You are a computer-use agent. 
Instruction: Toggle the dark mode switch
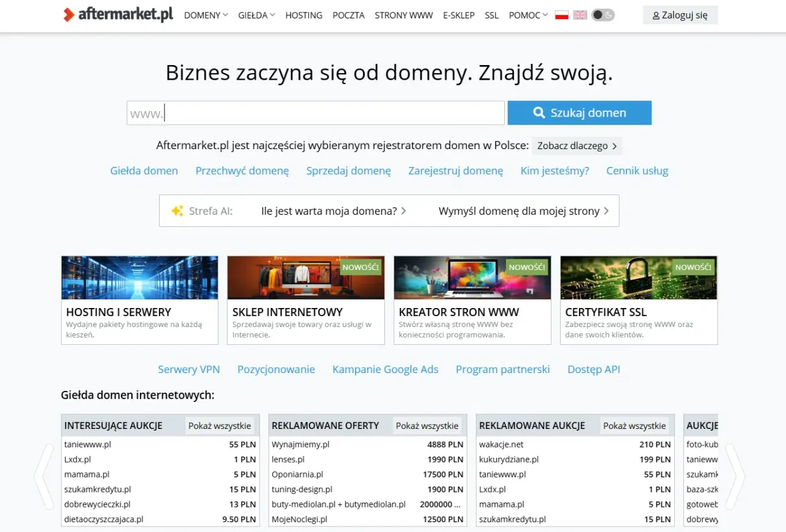(x=602, y=14)
